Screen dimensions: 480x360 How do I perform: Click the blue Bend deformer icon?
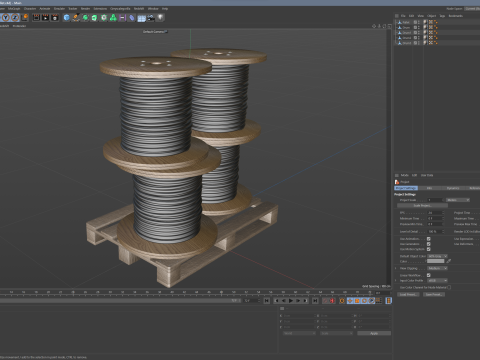coord(132,17)
